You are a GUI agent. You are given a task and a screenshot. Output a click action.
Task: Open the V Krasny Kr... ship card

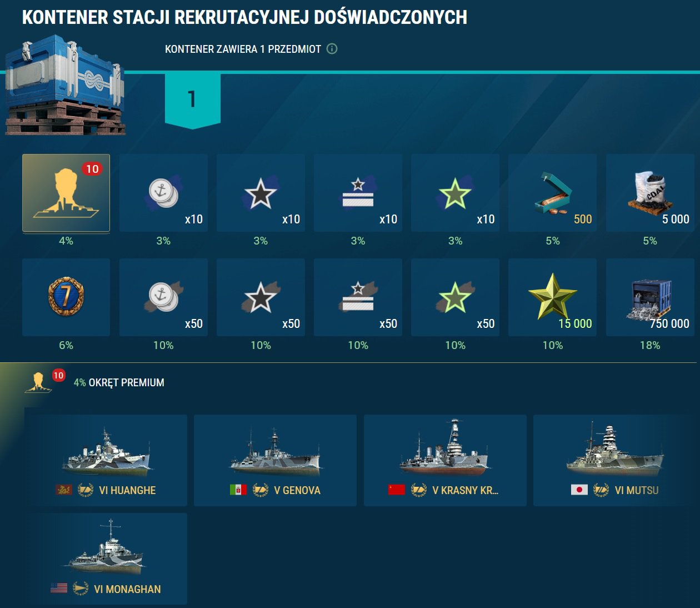(445, 460)
